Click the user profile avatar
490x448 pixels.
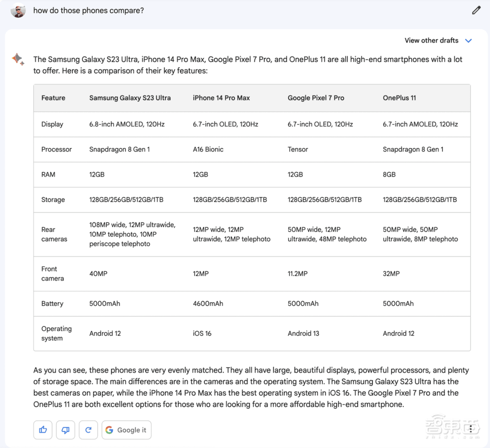click(x=18, y=10)
